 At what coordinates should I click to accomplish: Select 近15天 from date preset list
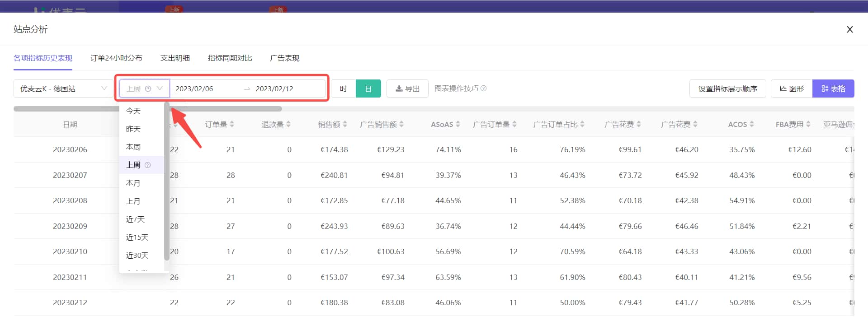(142, 238)
